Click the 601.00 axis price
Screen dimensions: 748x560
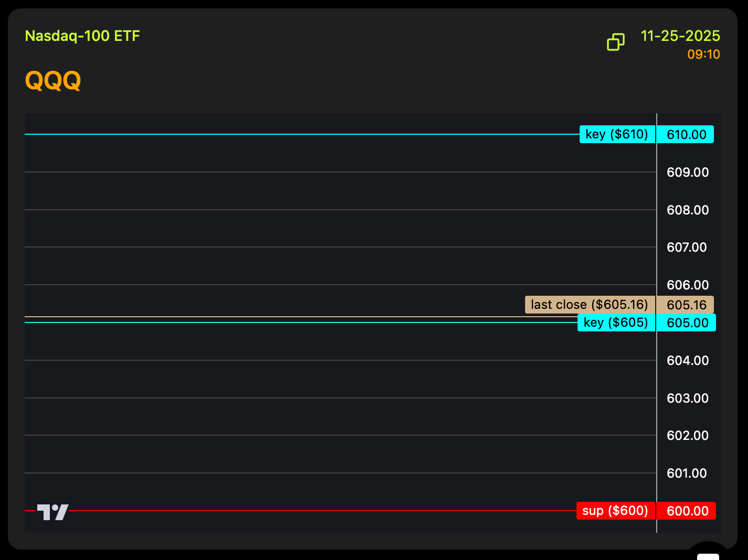tap(687, 473)
